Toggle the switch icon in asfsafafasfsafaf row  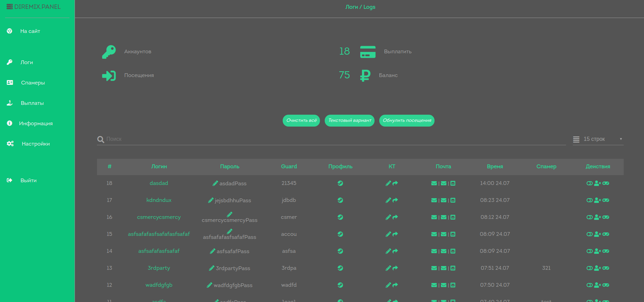click(589, 251)
